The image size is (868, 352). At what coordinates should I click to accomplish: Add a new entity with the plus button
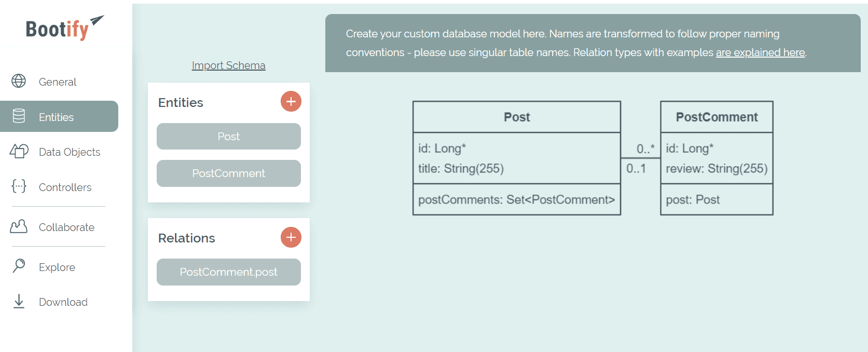point(291,101)
